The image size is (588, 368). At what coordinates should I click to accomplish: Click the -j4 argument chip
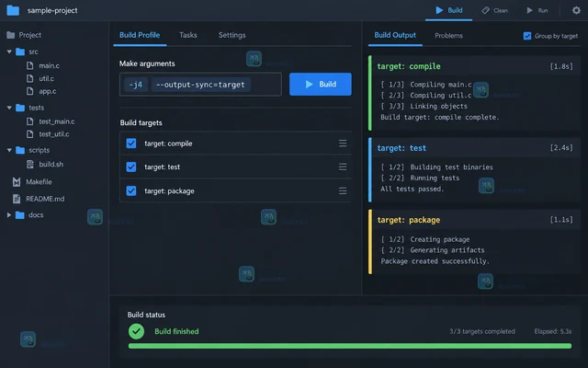(136, 85)
